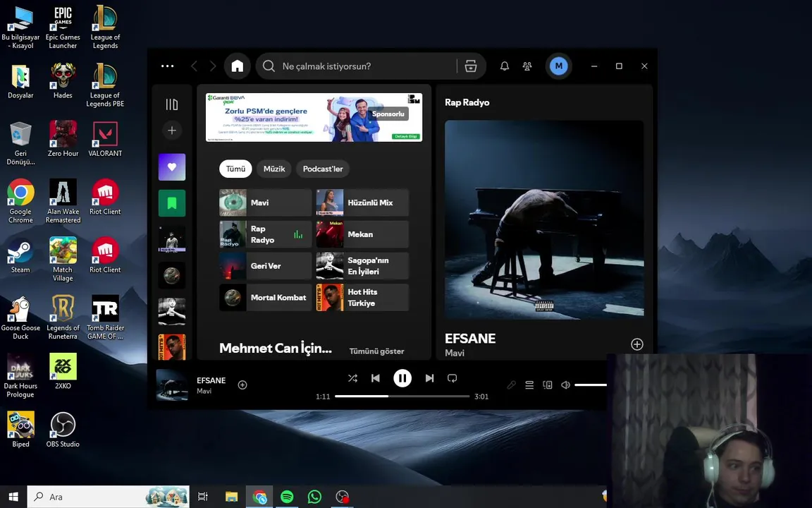Toggle the lyrics microphone icon

click(x=511, y=385)
